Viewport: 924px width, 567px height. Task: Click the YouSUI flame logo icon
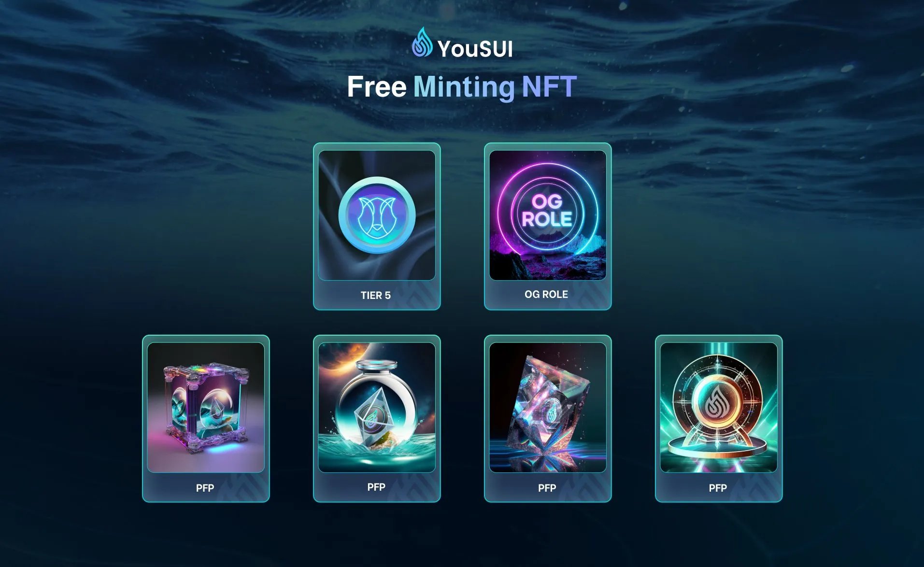(x=422, y=43)
